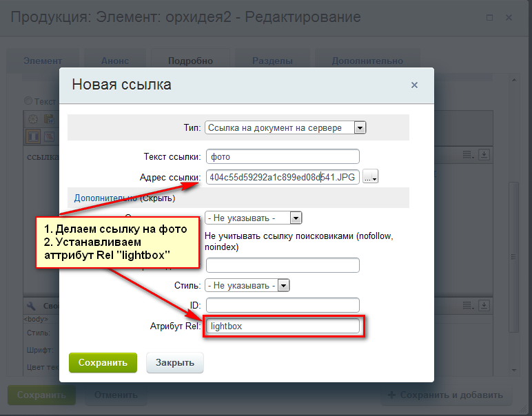Image resolution: width=532 pixels, height=416 pixels.
Task: Open the Тип link type dropdown
Action: [x=285, y=127]
